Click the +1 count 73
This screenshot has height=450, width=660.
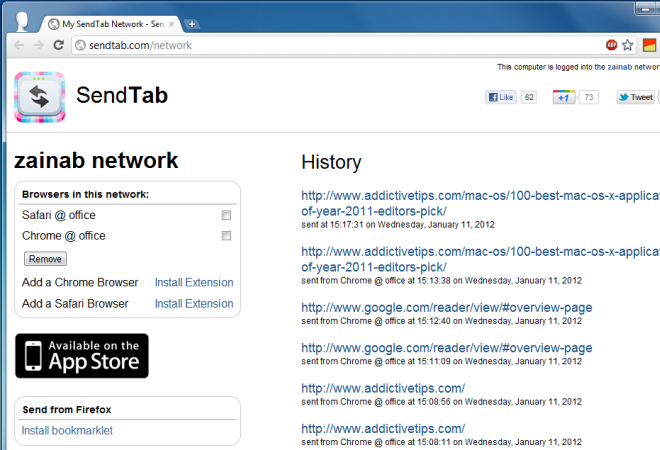click(589, 97)
